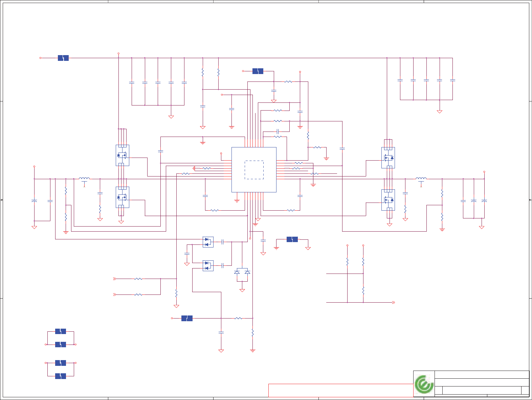Select the second jumper in bottom-left group
532x400 pixels.
click(x=61, y=344)
